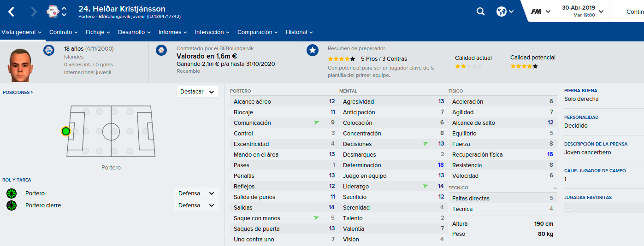Open the world globe menu

click(505, 12)
